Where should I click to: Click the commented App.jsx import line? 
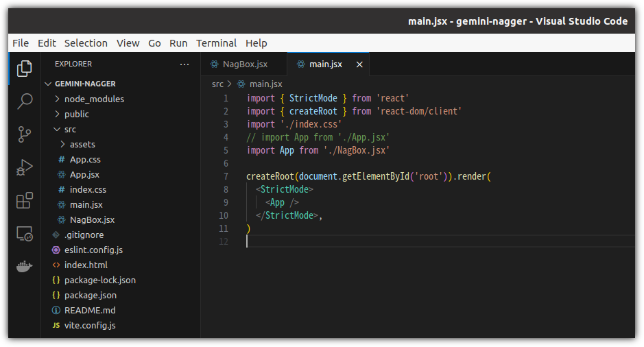318,137
